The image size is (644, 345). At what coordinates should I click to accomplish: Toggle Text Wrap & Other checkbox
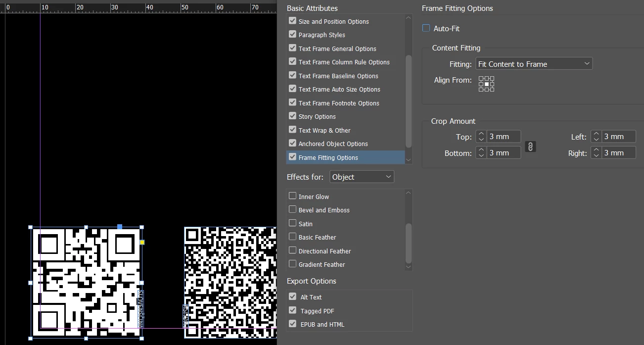click(293, 130)
